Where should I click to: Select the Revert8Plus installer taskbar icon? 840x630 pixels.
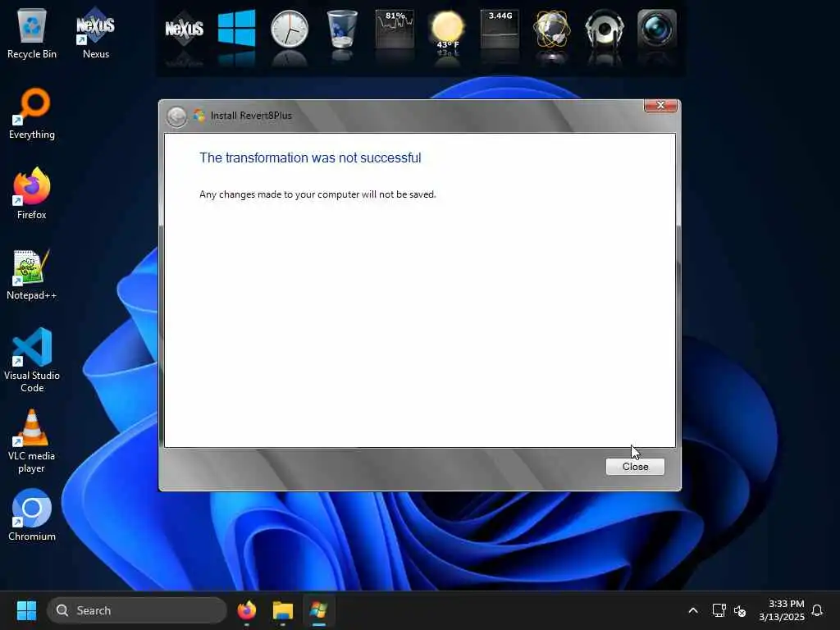(x=318, y=610)
